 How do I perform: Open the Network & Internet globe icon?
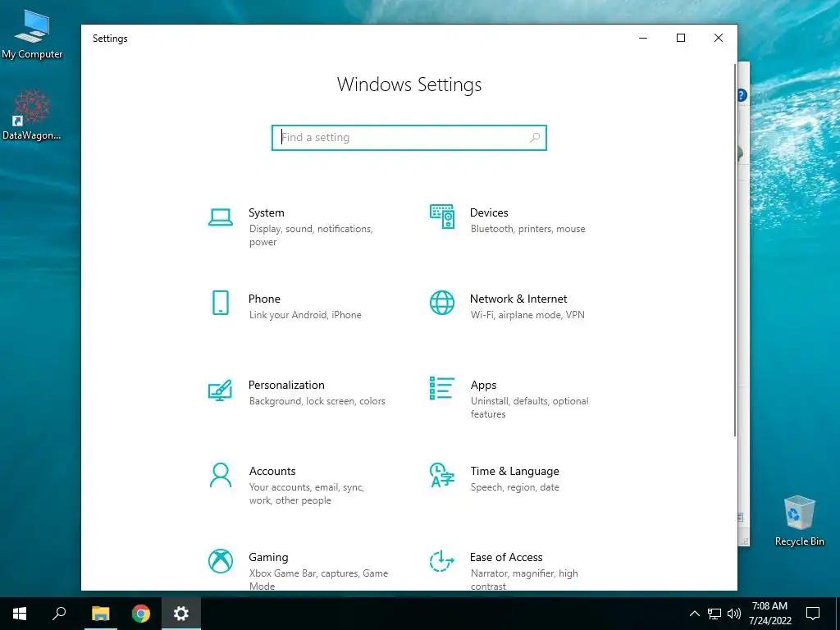coord(442,303)
